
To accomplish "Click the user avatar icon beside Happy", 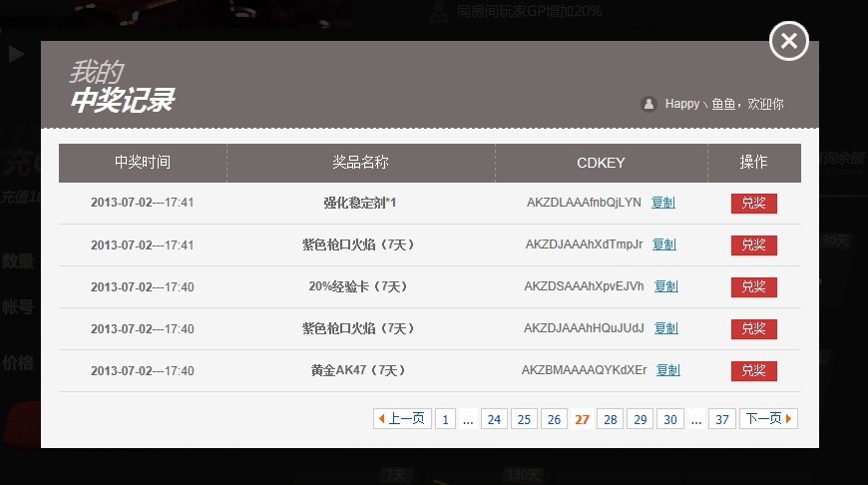I will point(649,104).
